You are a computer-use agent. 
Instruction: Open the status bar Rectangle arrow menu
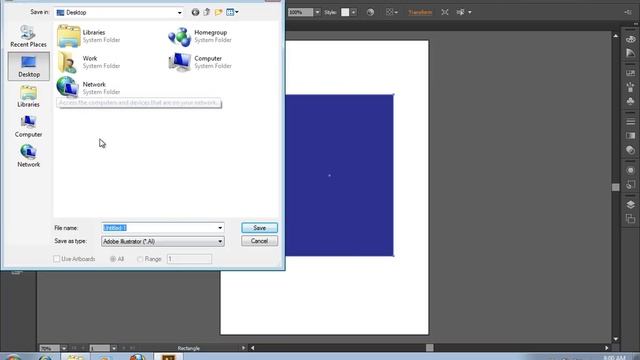coord(243,348)
